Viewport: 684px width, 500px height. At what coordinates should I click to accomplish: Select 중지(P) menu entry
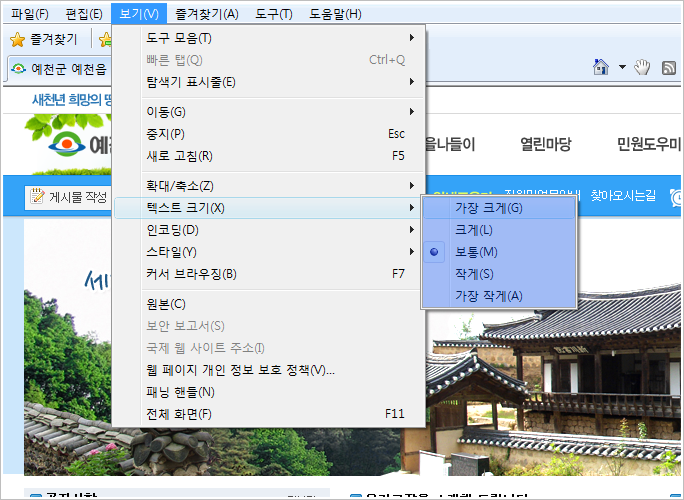pyautogui.click(x=269, y=134)
